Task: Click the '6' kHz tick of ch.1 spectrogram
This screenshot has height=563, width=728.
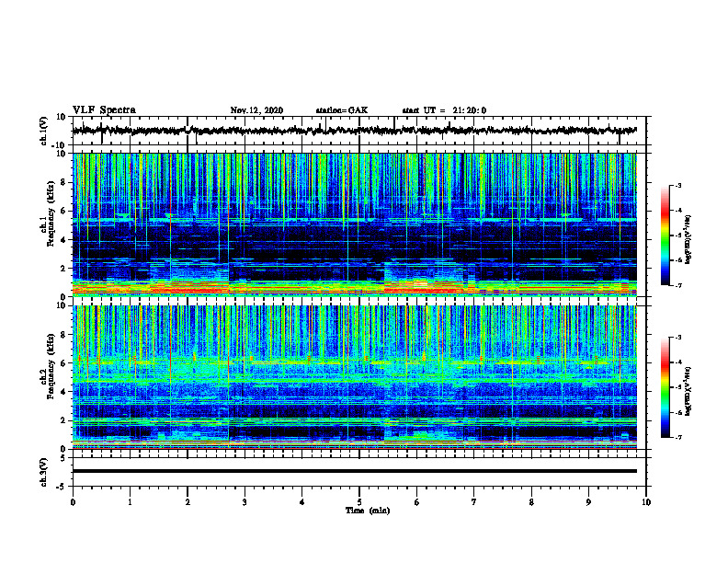Action: [x=64, y=211]
